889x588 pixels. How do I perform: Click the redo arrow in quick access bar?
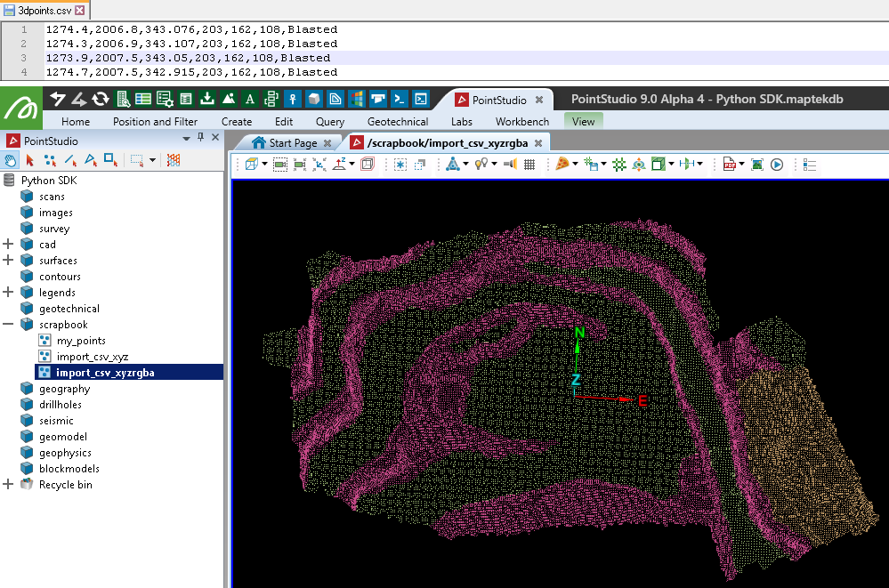(x=78, y=100)
